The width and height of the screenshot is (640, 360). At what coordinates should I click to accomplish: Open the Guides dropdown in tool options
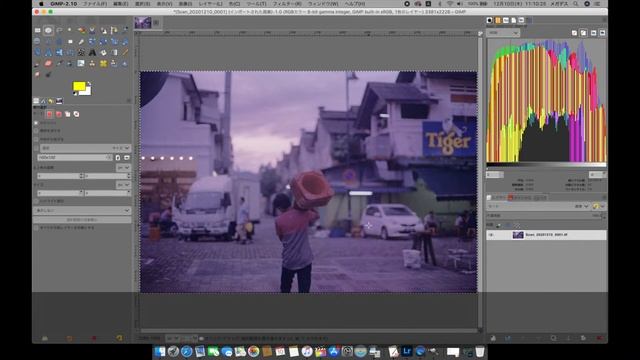pyautogui.click(x=82, y=211)
